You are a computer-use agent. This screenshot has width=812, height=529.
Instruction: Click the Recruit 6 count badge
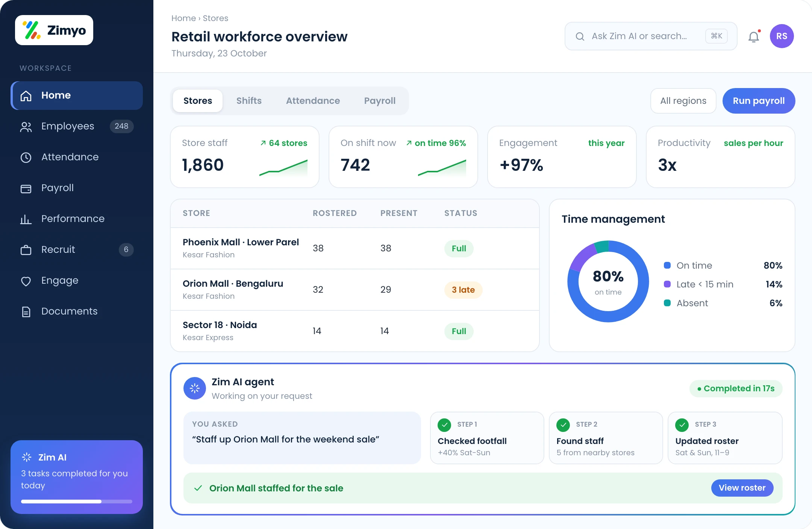tap(126, 250)
